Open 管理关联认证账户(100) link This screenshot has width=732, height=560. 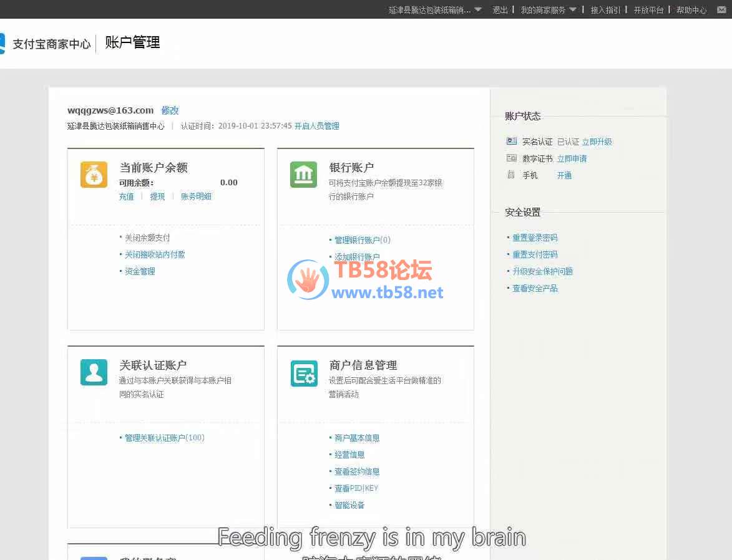(165, 438)
